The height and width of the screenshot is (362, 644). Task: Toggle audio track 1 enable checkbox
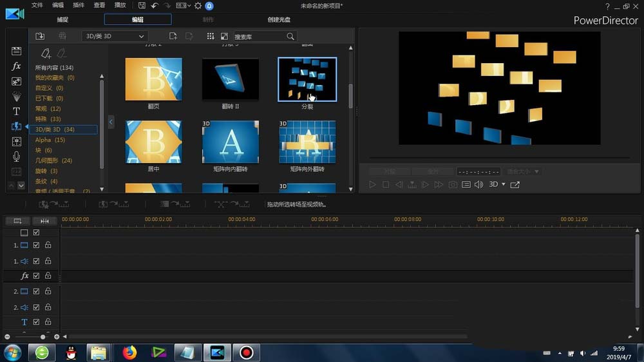point(36,261)
